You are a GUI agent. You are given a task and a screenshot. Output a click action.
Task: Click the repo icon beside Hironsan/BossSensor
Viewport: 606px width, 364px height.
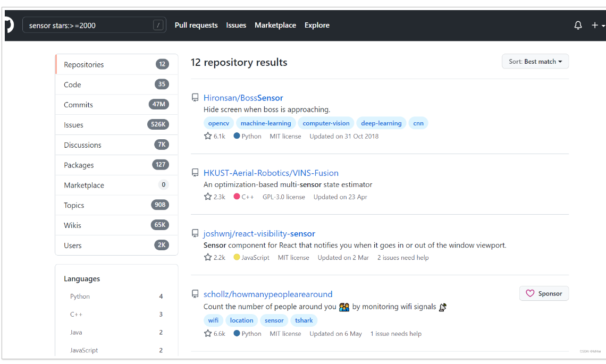[x=195, y=98]
